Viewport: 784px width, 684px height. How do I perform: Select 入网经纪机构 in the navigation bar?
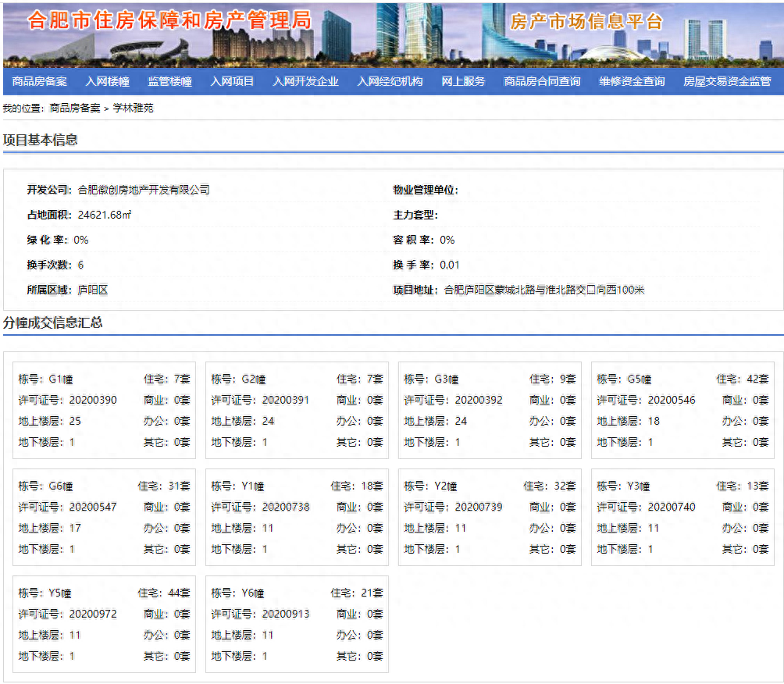click(390, 81)
